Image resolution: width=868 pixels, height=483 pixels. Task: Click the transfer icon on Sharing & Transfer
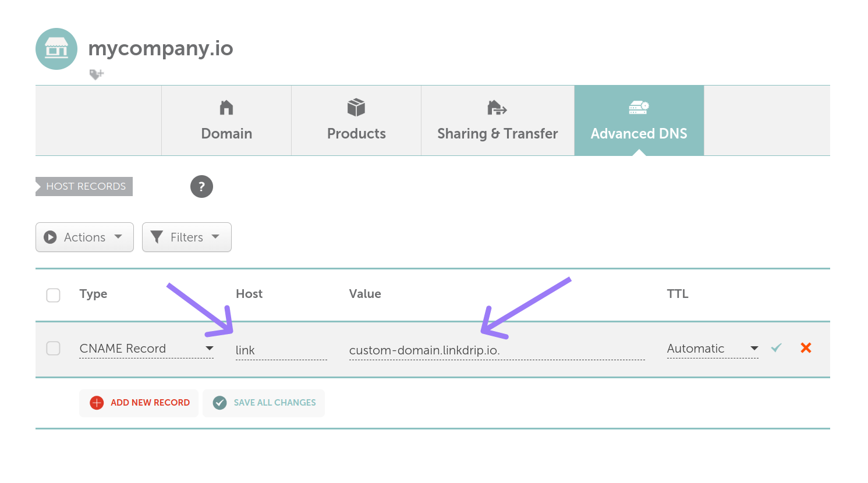point(497,107)
